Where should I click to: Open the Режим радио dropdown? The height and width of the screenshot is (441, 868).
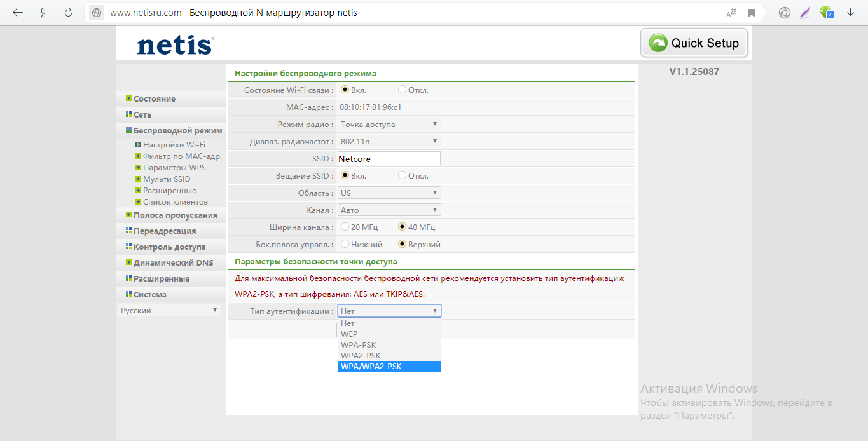[x=389, y=124]
